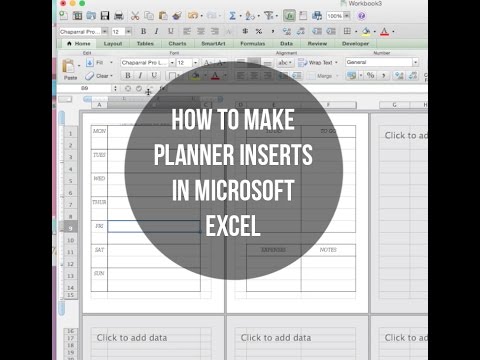Toggle Italic in the ribbon Font group
Screen dimensions: 480x360
point(140,76)
